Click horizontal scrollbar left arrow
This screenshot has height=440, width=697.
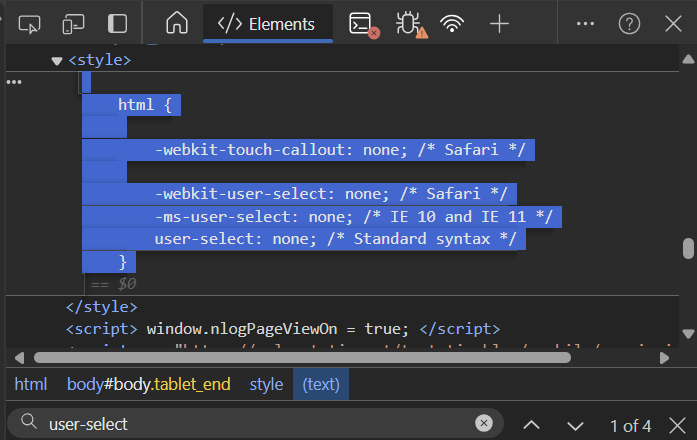pos(19,358)
